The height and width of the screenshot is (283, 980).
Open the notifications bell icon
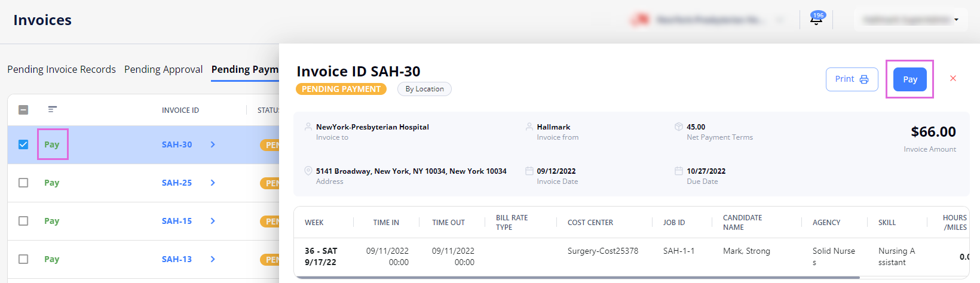(816, 20)
